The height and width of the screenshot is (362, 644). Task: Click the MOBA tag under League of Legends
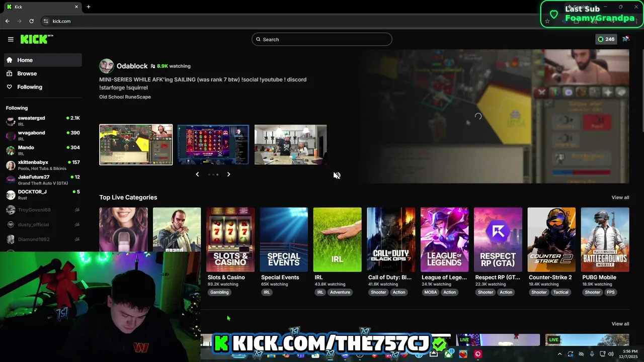(x=431, y=292)
